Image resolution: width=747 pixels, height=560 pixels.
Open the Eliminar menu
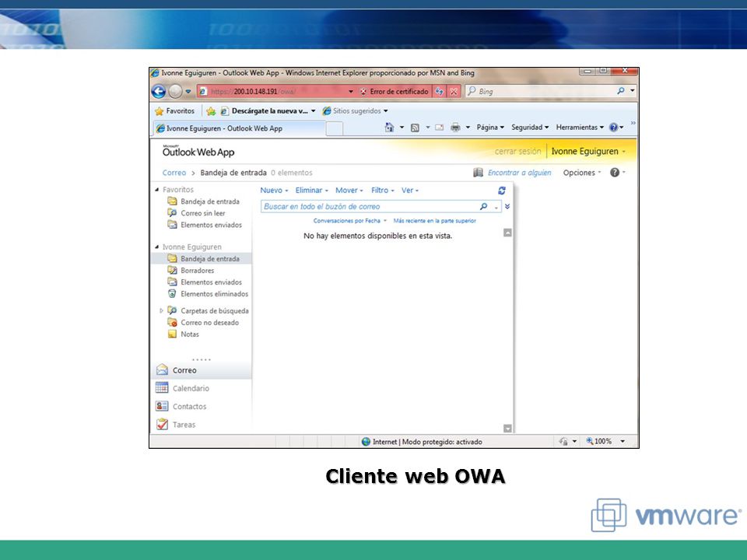click(x=311, y=190)
